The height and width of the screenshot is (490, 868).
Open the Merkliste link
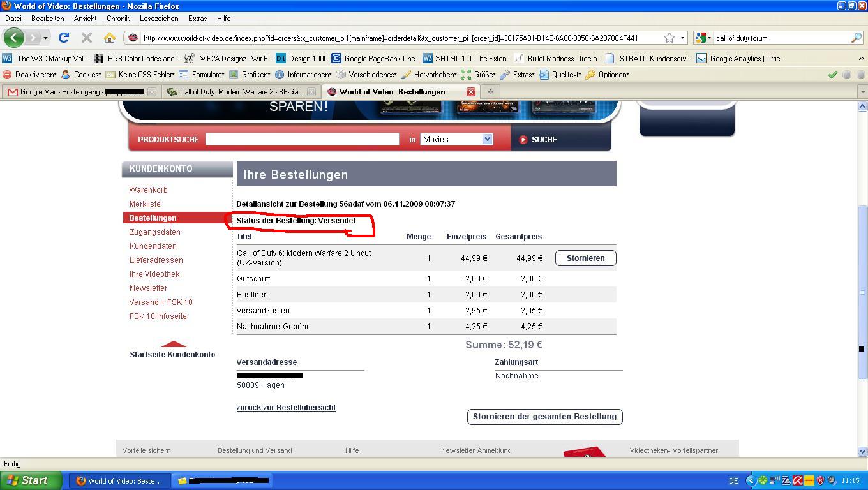pyautogui.click(x=145, y=204)
